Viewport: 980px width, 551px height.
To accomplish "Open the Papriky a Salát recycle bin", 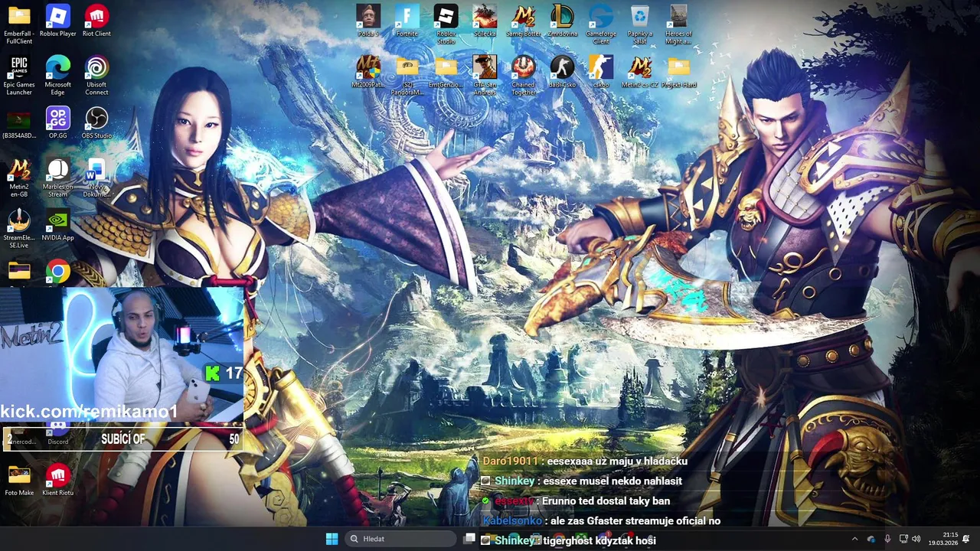I will [639, 23].
